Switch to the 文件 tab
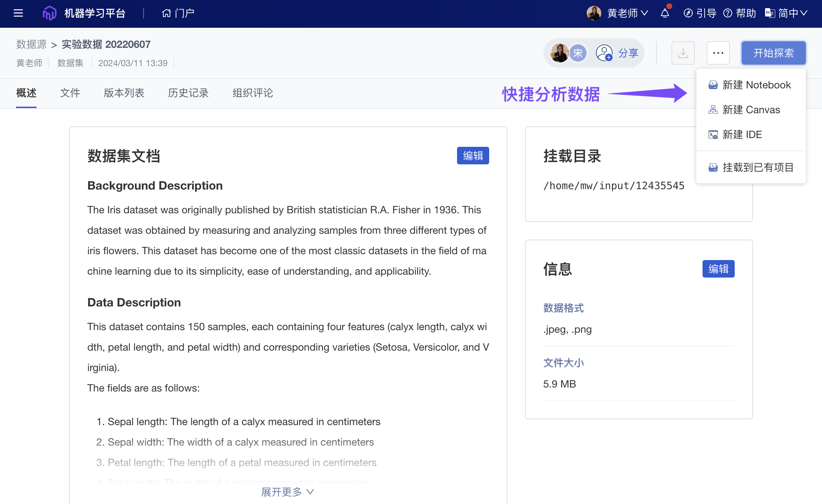The image size is (822, 504). point(70,93)
